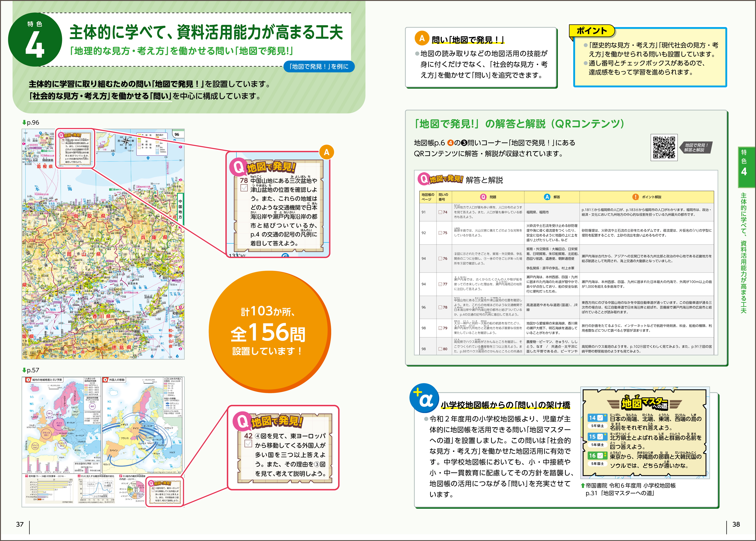Click the 地図帳のページ column header
756x541 pixels.
(x=428, y=197)
